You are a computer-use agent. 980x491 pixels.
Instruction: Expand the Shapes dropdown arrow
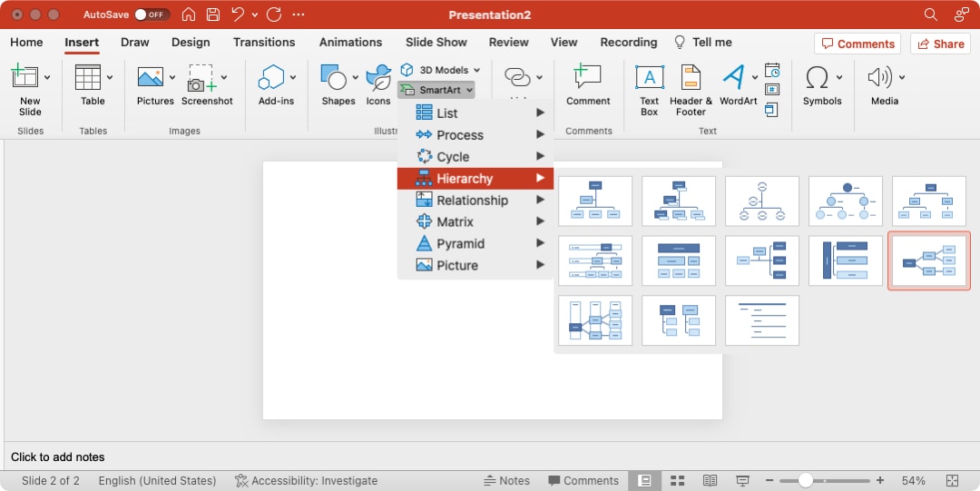[355, 77]
